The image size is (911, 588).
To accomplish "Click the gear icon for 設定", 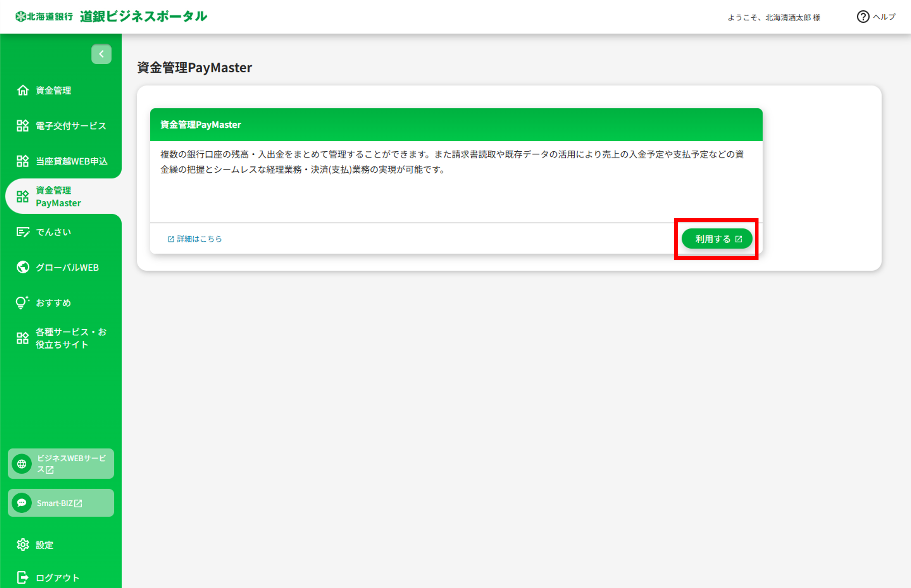I will (x=23, y=545).
